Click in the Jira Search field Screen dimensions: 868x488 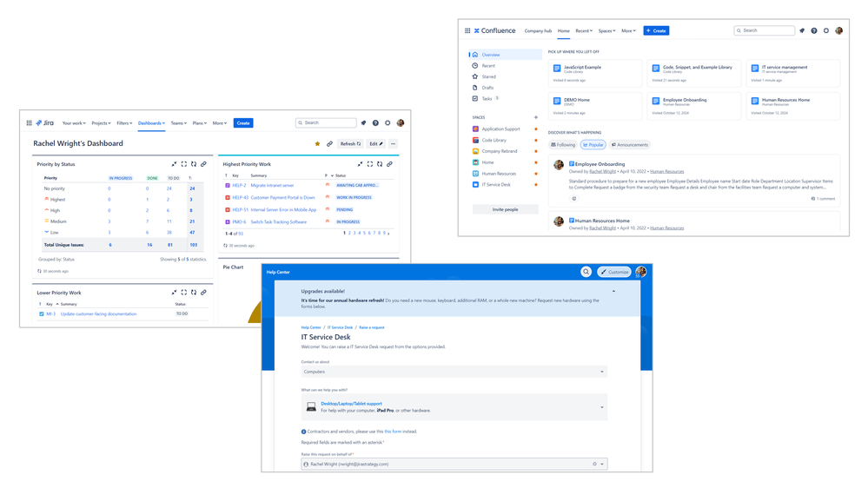326,122
